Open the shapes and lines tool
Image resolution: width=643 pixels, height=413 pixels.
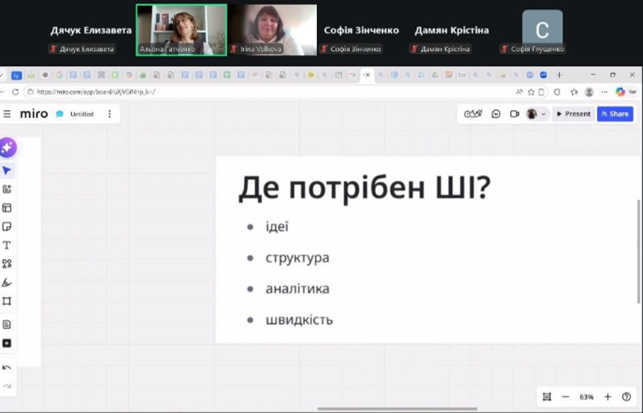(7, 264)
